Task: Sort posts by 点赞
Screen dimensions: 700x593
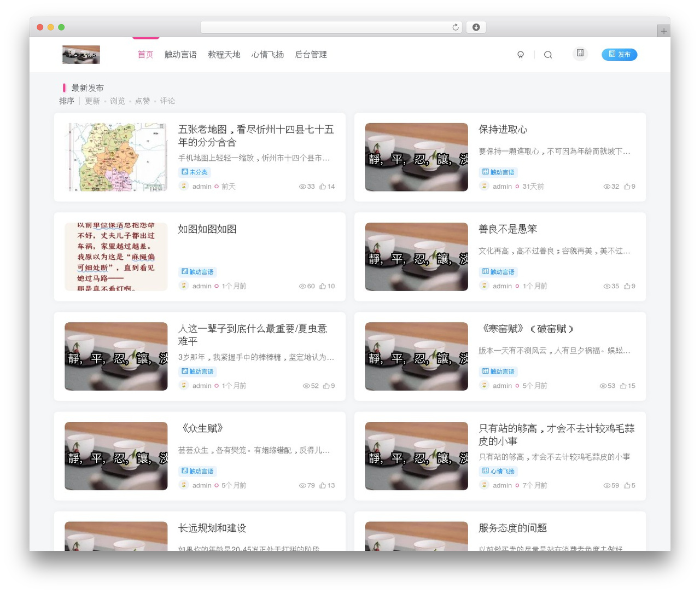Action: point(142,101)
